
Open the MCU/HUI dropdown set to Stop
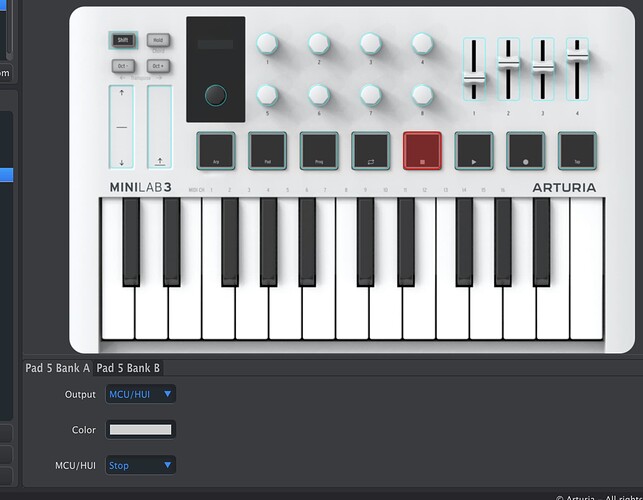(x=141, y=466)
